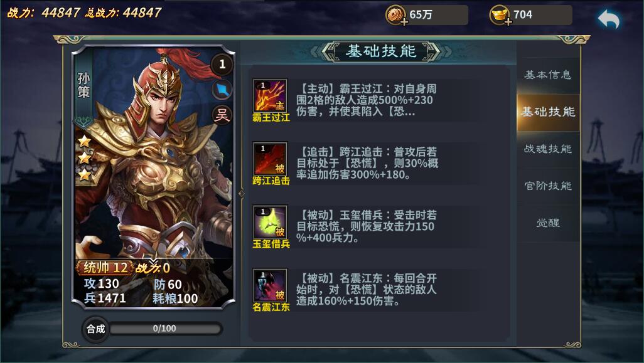
Task: Click the panel divider diamond handle
Action: 242,193
